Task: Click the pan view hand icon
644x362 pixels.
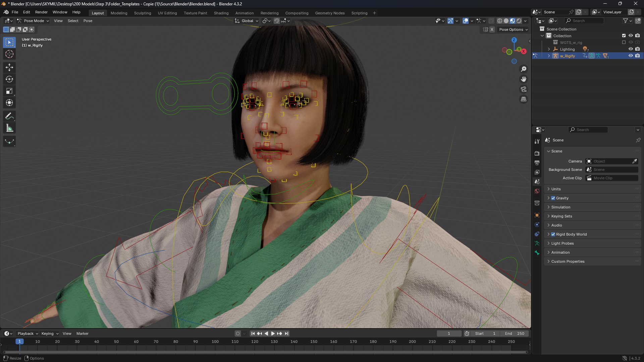Action: [524, 79]
